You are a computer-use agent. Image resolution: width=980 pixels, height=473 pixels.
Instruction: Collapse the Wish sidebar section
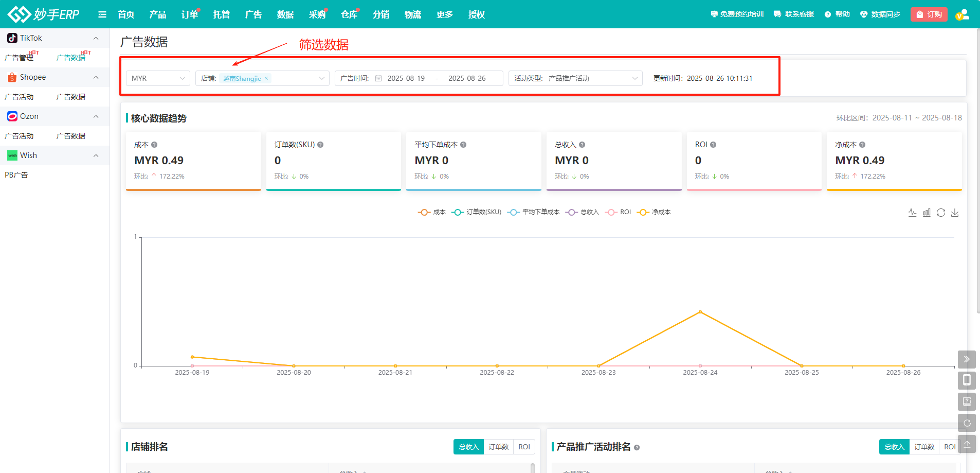coord(96,155)
